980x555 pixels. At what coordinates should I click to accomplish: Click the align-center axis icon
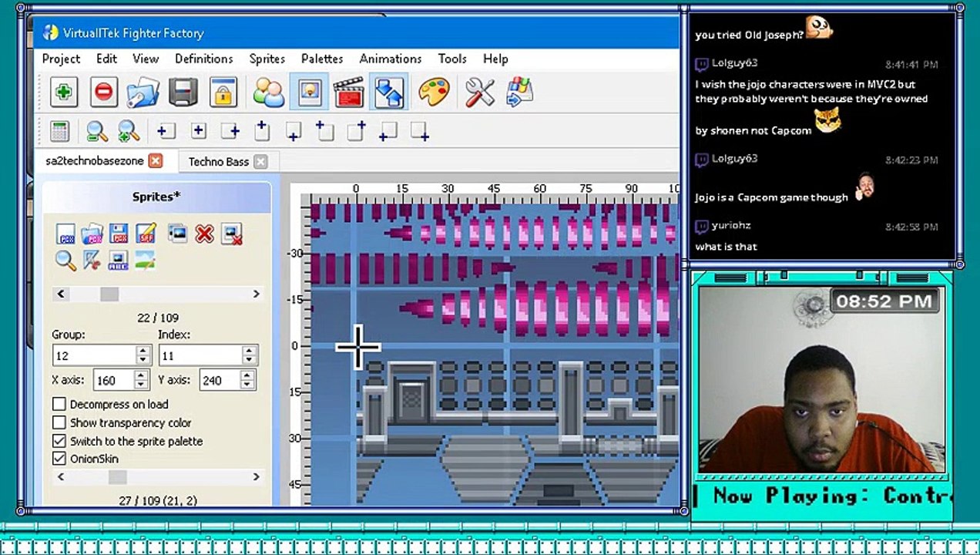(x=198, y=131)
